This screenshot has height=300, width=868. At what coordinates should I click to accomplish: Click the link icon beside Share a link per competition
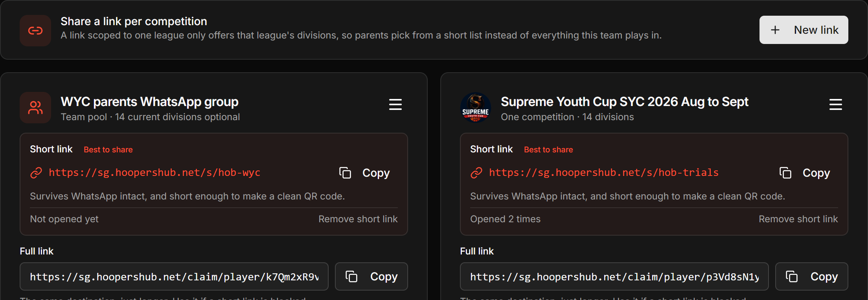[35, 31]
